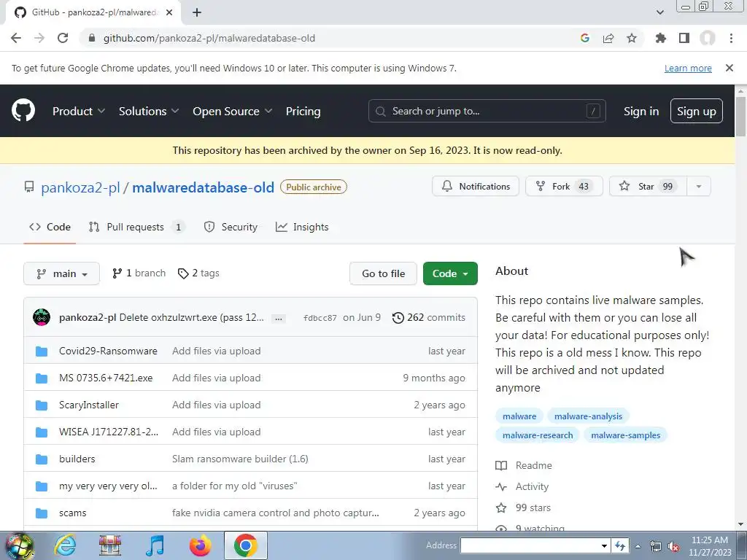
Task: Open the 262 commits history
Action: click(429, 317)
